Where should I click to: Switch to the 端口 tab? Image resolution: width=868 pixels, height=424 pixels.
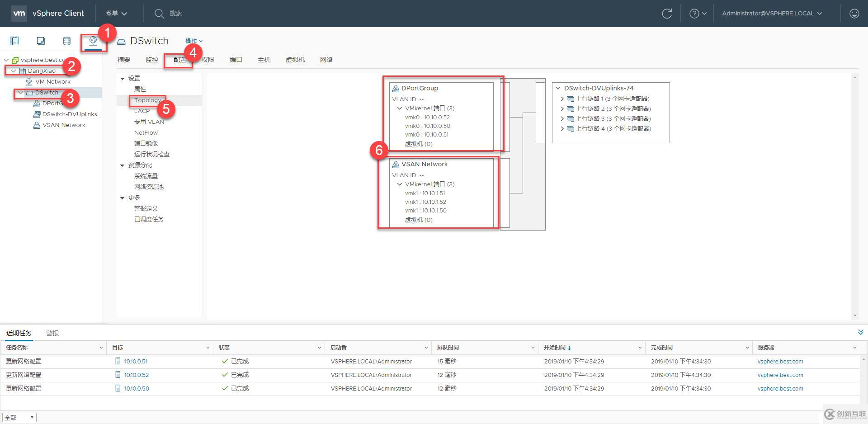point(236,60)
